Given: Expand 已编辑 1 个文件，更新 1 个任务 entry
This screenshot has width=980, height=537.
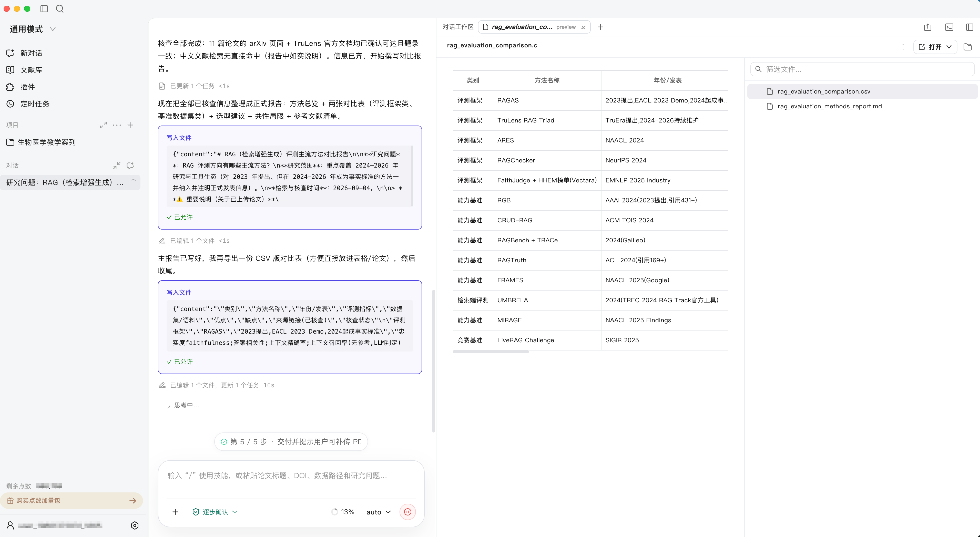Looking at the screenshot, I should coord(217,385).
